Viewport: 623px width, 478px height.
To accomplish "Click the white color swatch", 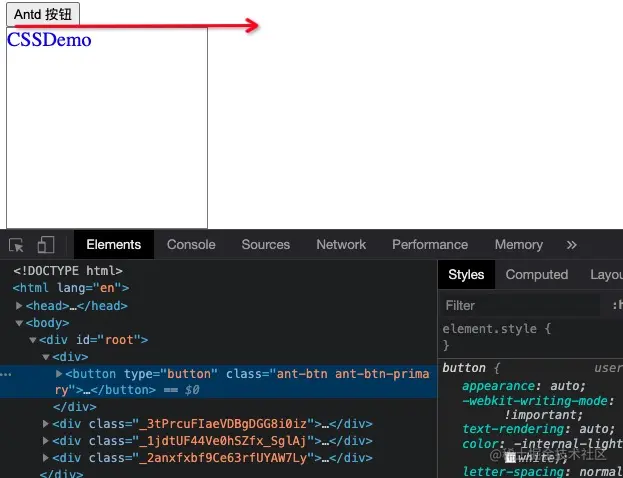I will click(511, 458).
